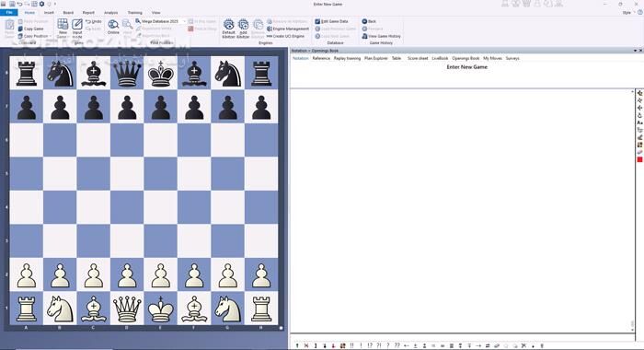Viewport: 644px width, 350px height.
Task: Switch to the Board ribbon tab
Action: 68,13
